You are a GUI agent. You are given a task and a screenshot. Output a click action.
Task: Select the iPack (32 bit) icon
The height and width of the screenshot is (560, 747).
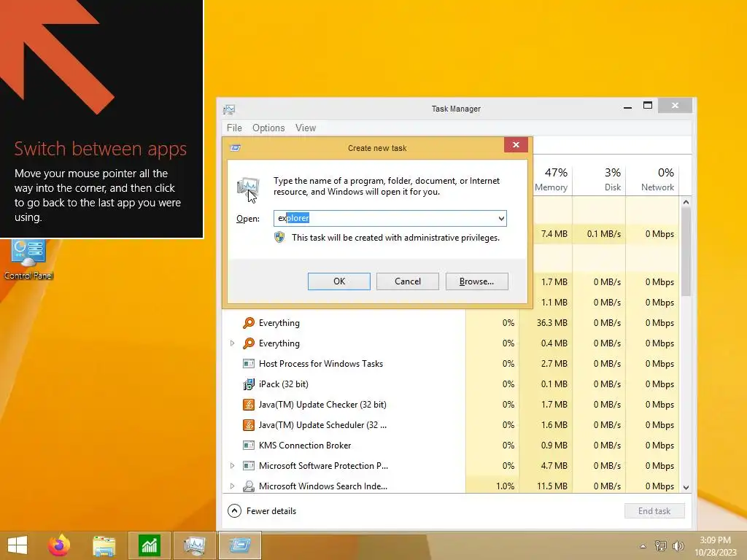tap(248, 384)
